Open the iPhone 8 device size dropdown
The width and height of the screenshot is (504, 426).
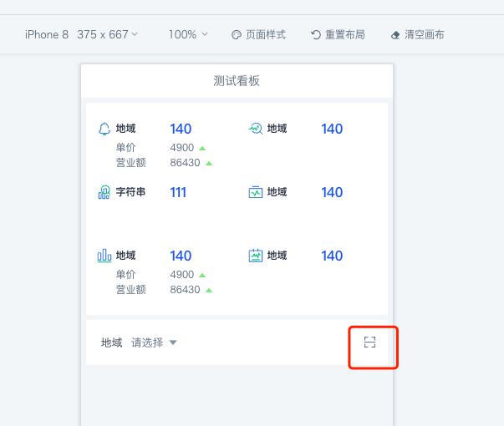point(81,34)
